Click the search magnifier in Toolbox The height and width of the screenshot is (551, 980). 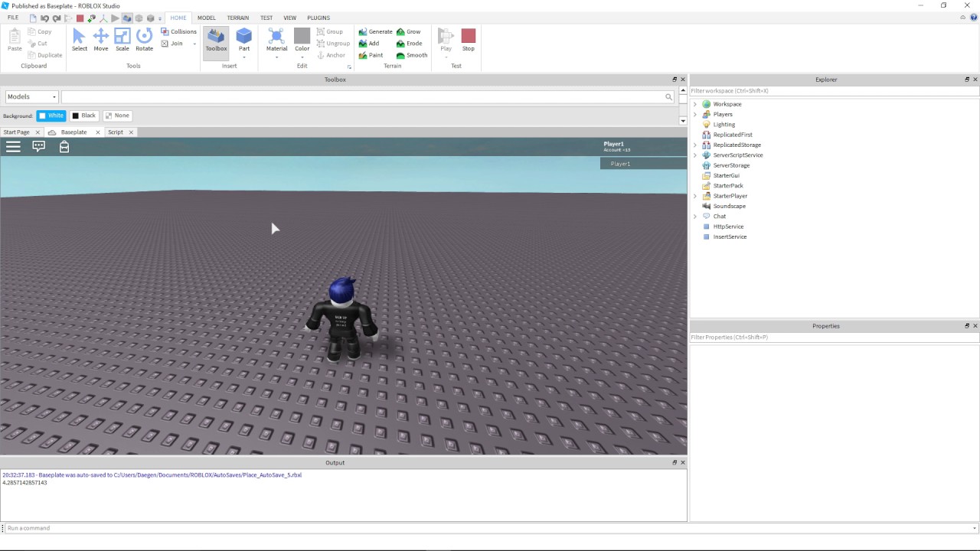click(x=668, y=97)
